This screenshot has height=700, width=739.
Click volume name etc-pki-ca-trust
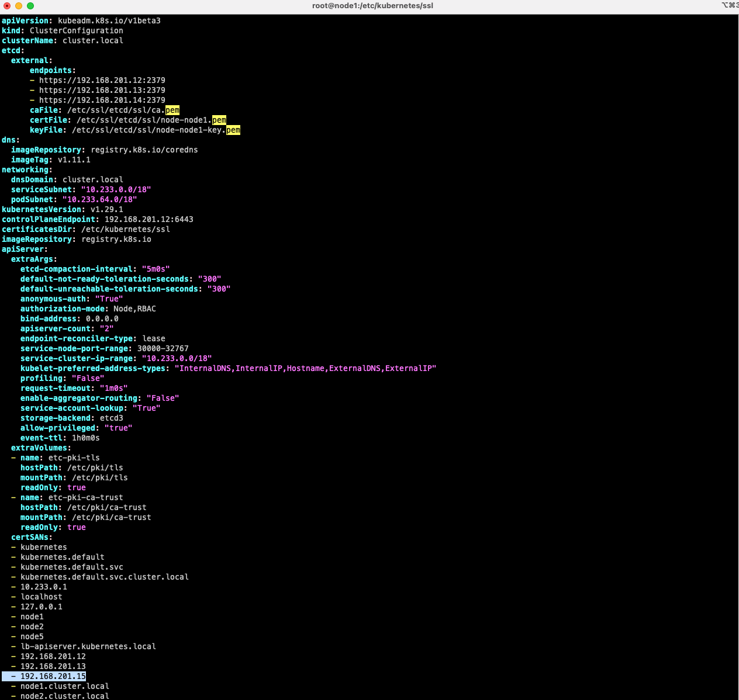point(86,497)
